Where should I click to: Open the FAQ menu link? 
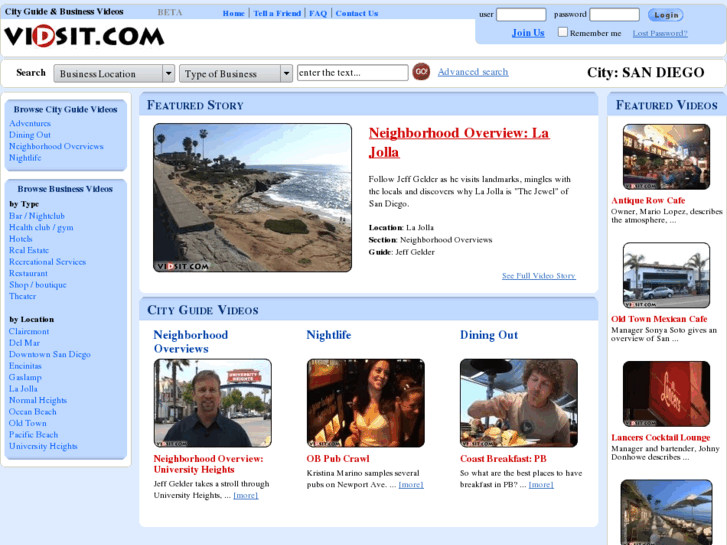(318, 13)
